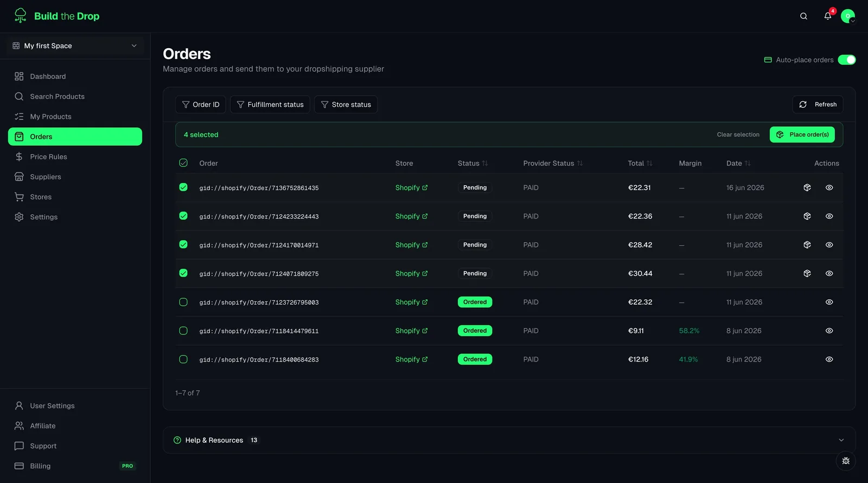This screenshot has height=483, width=868.
Task: Open Billing page with PRO badge
Action: 75,466
